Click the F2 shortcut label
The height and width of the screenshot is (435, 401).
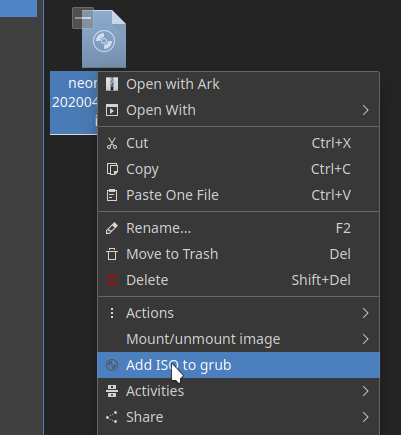(343, 228)
